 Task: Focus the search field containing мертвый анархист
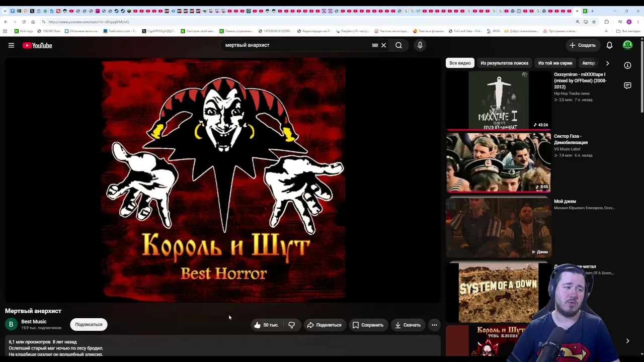pos(297,45)
